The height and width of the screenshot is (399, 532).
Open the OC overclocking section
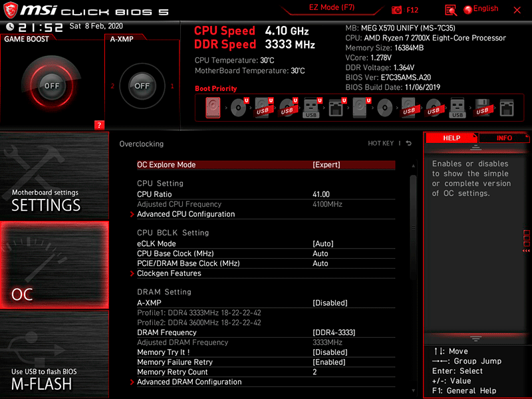[x=55, y=265]
